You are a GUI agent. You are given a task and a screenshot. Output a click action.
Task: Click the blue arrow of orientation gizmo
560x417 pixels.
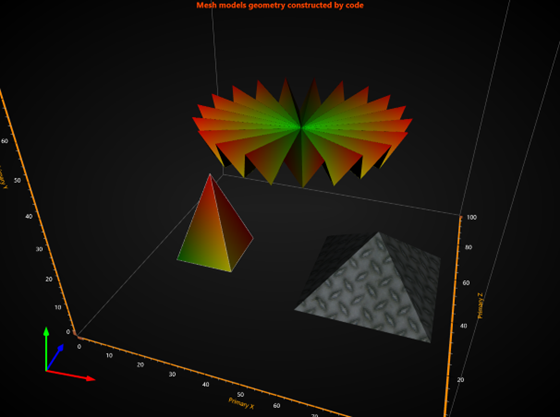55,357
